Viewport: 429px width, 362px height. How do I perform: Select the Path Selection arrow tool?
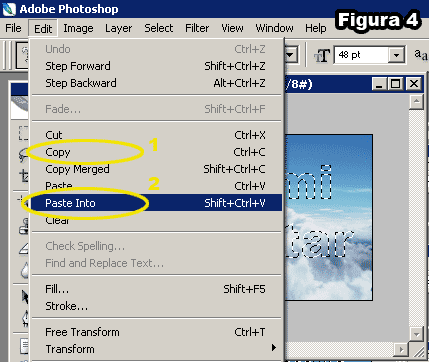pos(25,297)
